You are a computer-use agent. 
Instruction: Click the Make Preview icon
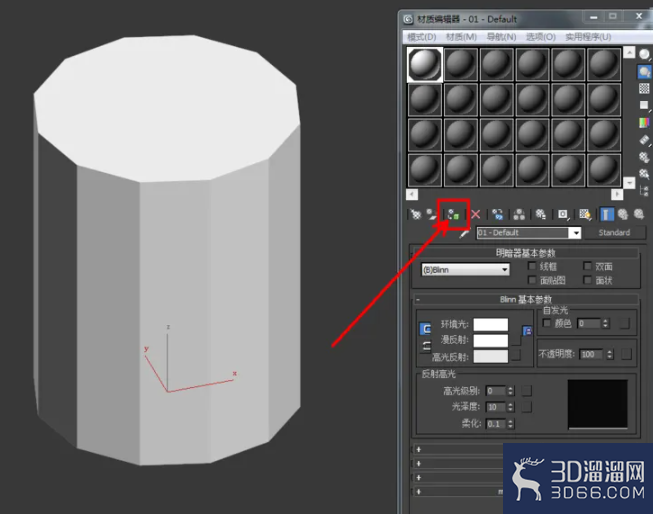(644, 140)
